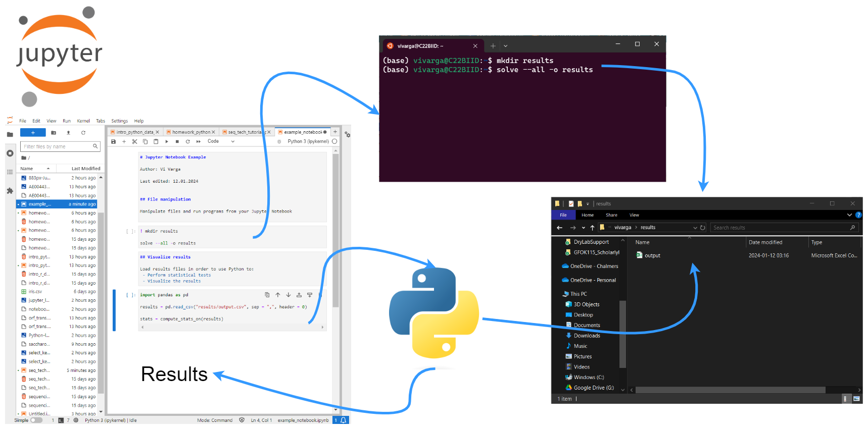The height and width of the screenshot is (429, 868).
Task: Expand the File Explorer address bar history dropdown
Action: coord(695,228)
